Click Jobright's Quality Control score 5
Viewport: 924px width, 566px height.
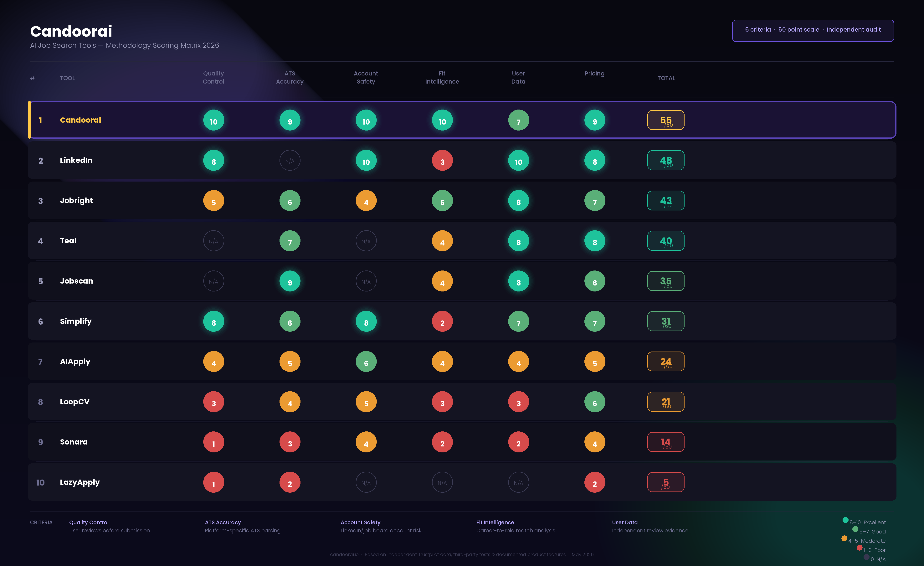pyautogui.click(x=213, y=201)
